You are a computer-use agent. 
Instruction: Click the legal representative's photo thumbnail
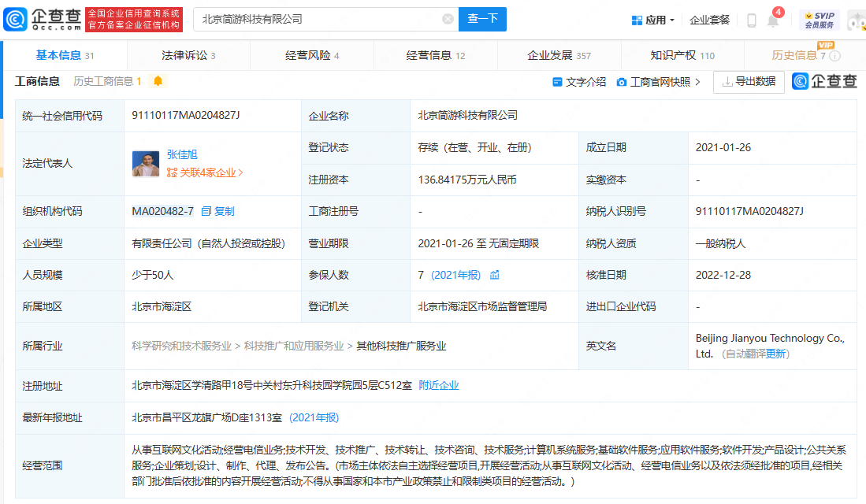pos(146,164)
